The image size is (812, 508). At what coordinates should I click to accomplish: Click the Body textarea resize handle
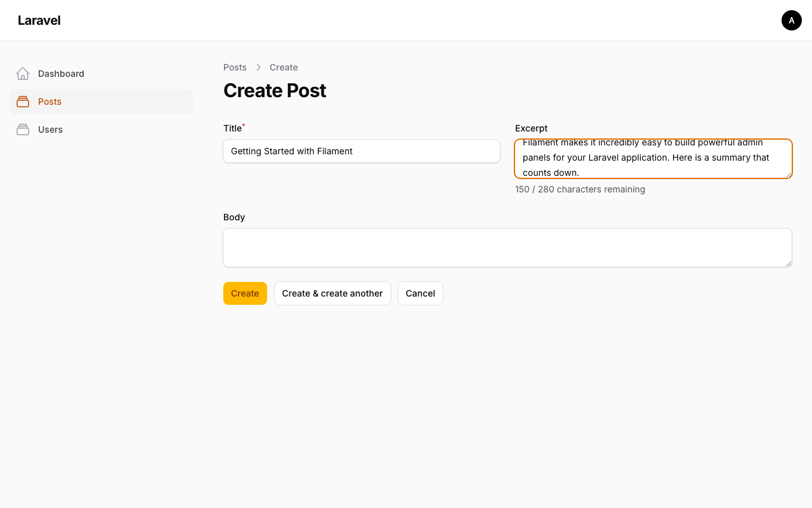[x=789, y=263]
